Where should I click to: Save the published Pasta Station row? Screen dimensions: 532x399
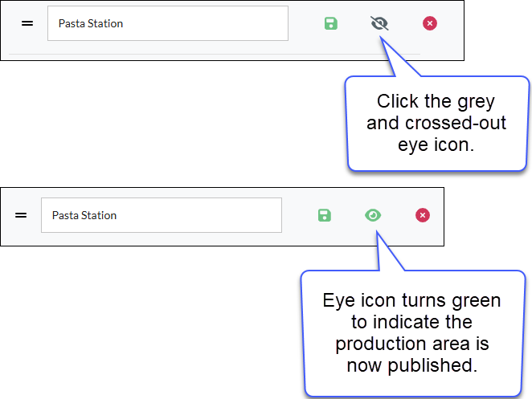[x=325, y=215]
